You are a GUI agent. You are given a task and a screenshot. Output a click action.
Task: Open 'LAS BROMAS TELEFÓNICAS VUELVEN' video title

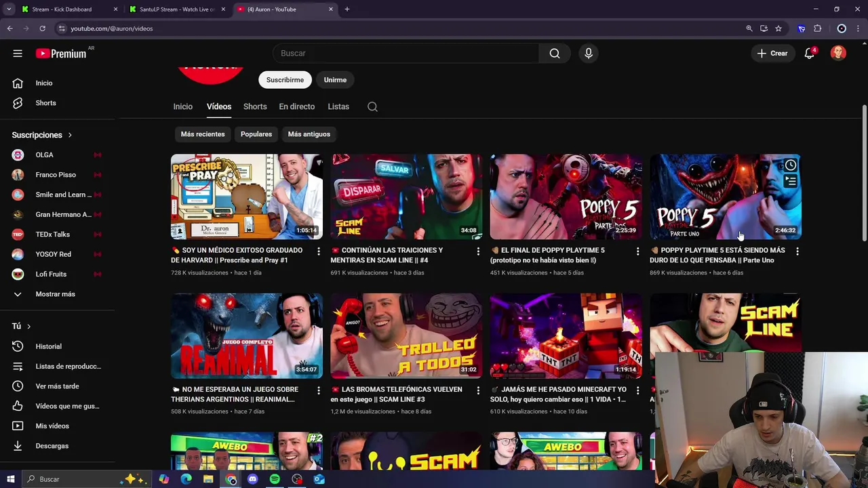(397, 394)
